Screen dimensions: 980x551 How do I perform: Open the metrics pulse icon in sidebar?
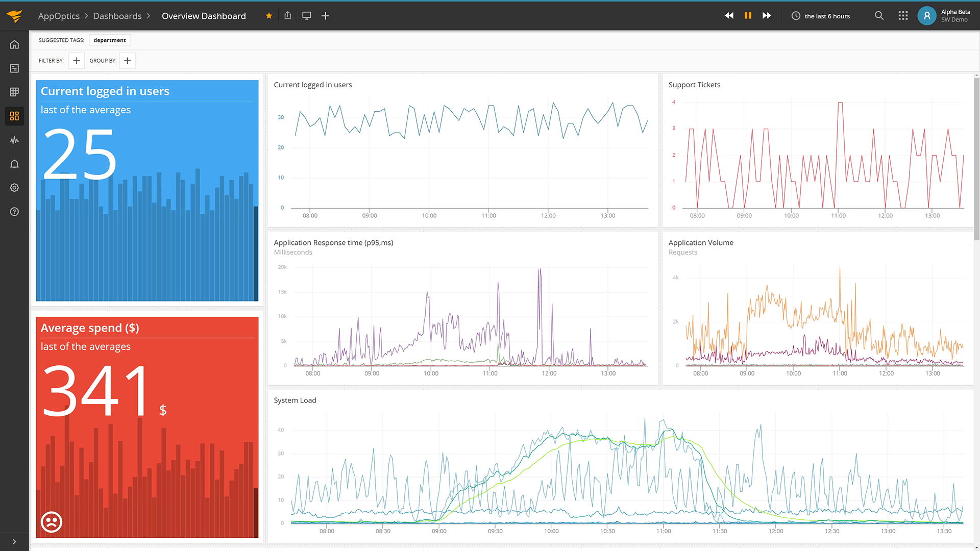click(14, 140)
